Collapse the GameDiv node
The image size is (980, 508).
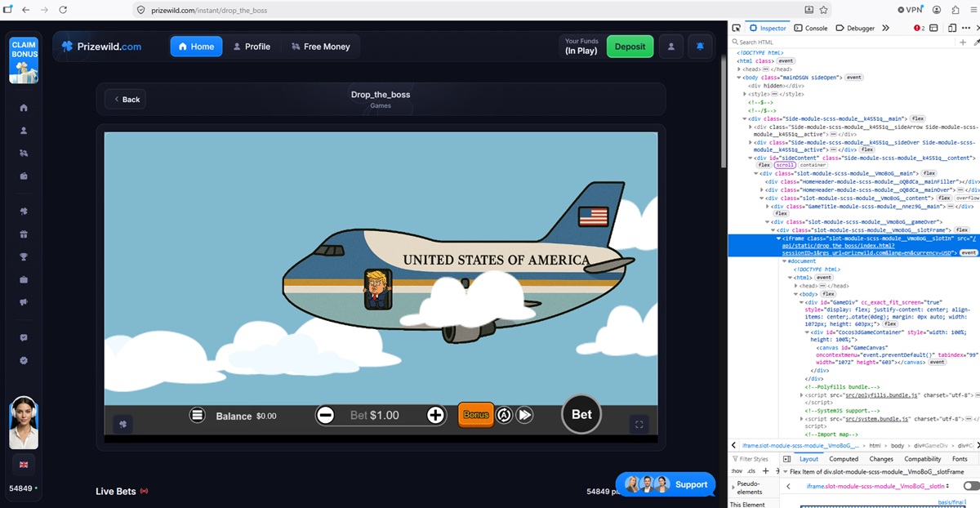[x=801, y=302]
